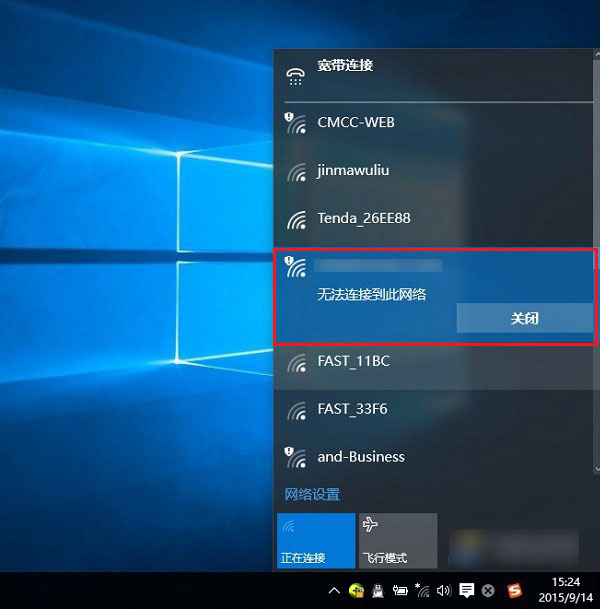This screenshot has height=609, width=600.
Task: Click the yellow-green security tray icon
Action: point(355,590)
